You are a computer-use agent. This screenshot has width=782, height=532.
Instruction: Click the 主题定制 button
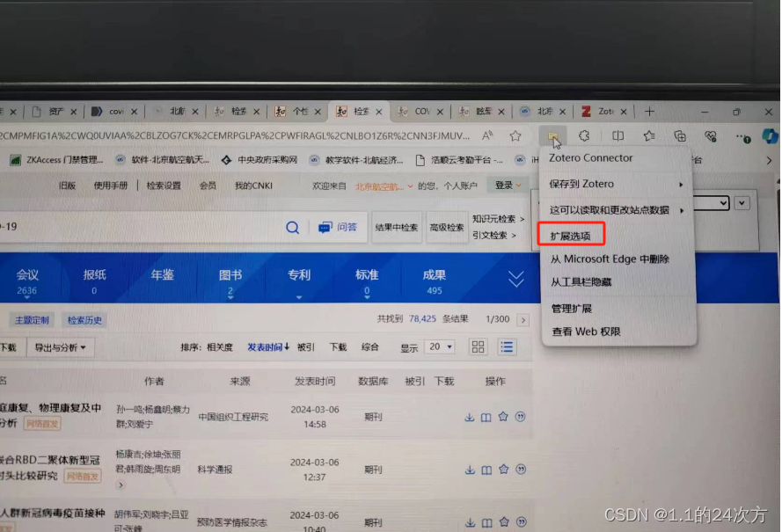tap(32, 320)
